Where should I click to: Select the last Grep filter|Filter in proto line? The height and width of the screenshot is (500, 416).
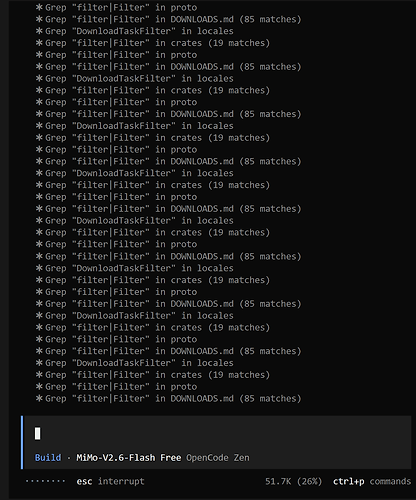116,387
